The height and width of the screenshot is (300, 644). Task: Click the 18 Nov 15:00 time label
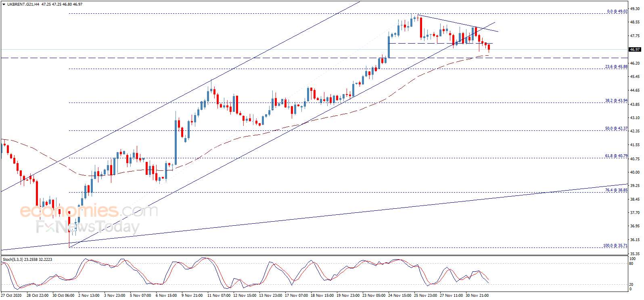point(322,296)
